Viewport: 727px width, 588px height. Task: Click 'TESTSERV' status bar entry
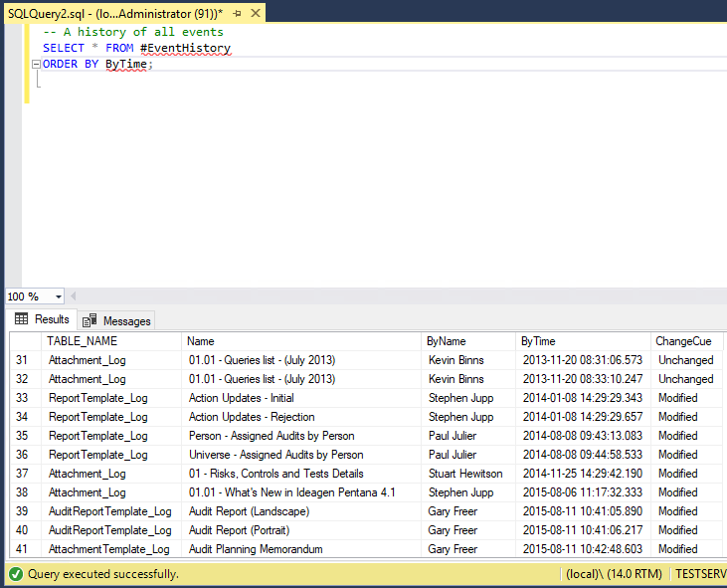click(x=700, y=574)
